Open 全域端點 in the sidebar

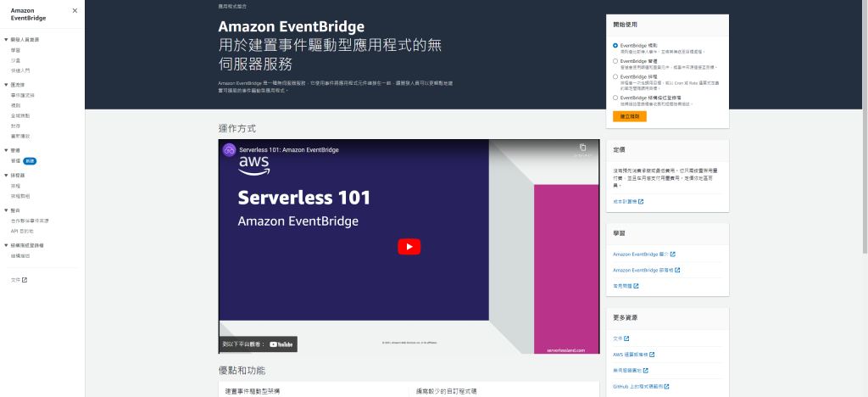click(x=20, y=115)
